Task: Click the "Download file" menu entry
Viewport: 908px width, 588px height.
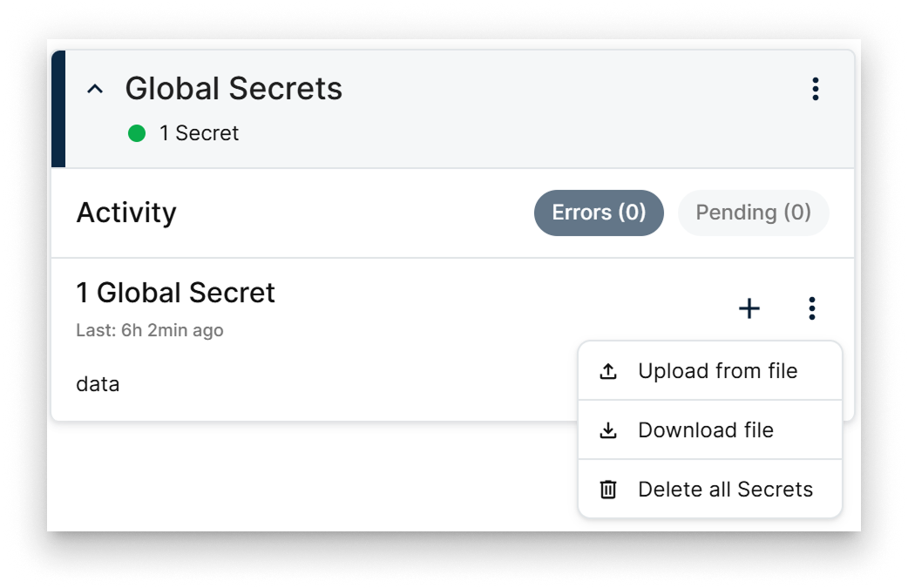Action: coord(707,429)
